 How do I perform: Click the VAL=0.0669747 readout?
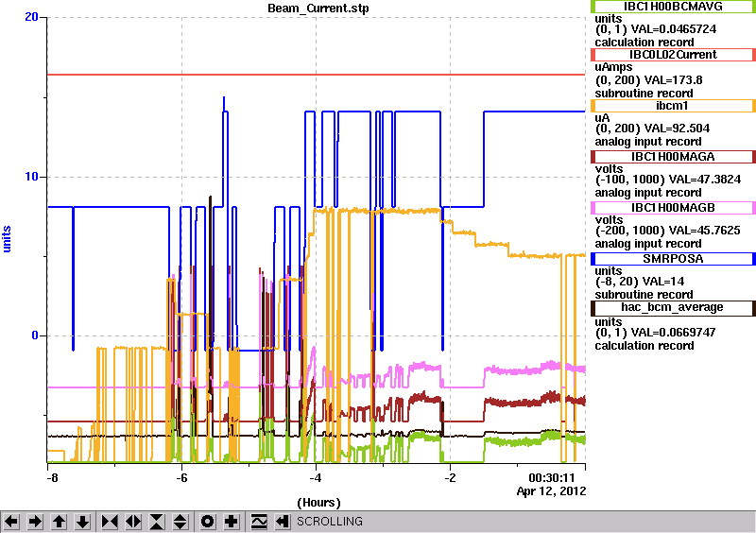click(x=674, y=333)
